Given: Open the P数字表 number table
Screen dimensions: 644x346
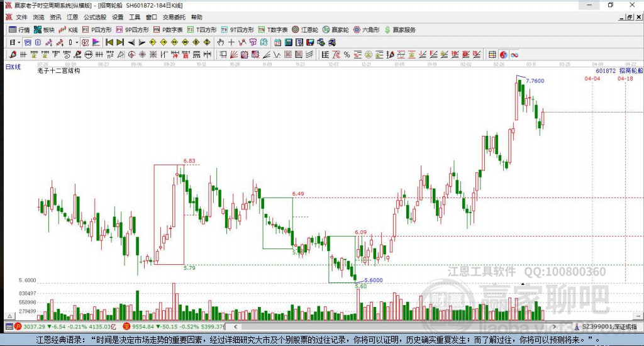Looking at the screenshot, I should [168, 30].
